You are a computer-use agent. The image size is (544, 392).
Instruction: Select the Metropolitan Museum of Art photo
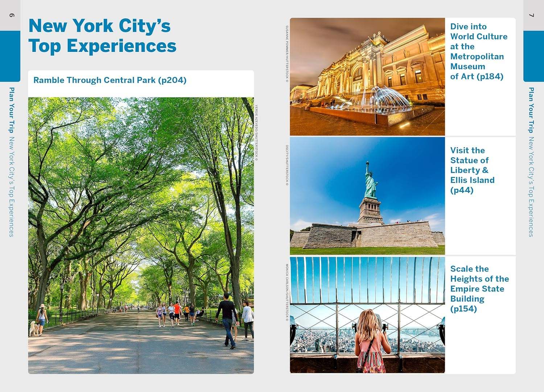(367, 77)
